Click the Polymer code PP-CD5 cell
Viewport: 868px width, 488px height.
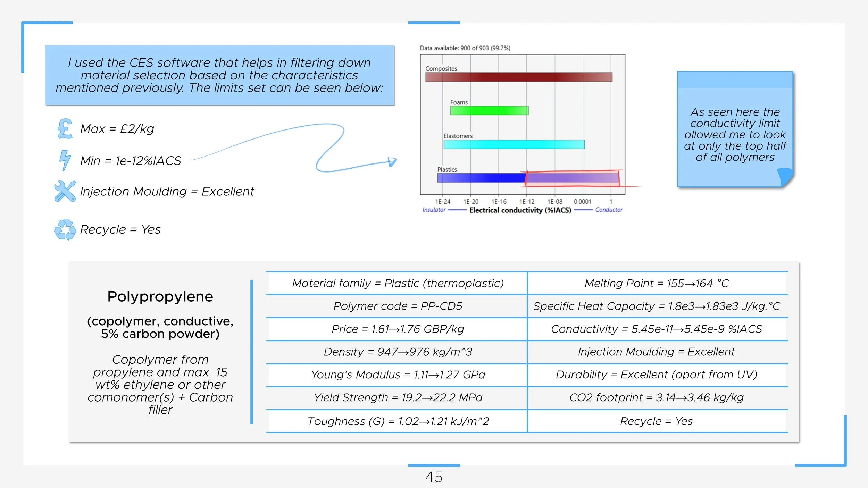398,306
